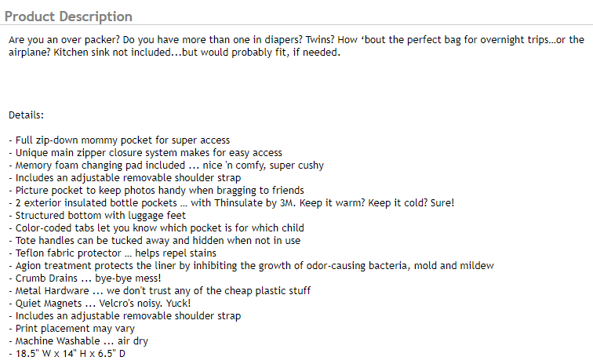Screen dimensions: 593x364
Task: Click the 'Agion treatment protects the liner' line
Action: tap(251, 266)
